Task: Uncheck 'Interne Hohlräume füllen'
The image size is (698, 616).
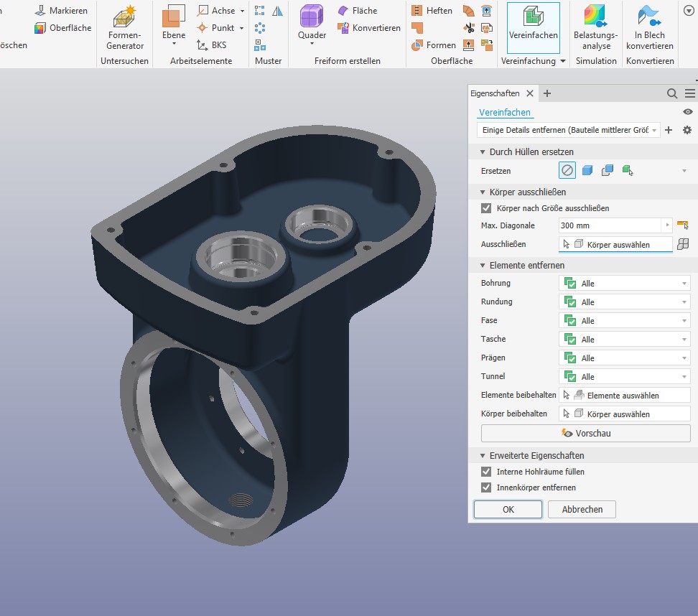Action: pos(487,472)
